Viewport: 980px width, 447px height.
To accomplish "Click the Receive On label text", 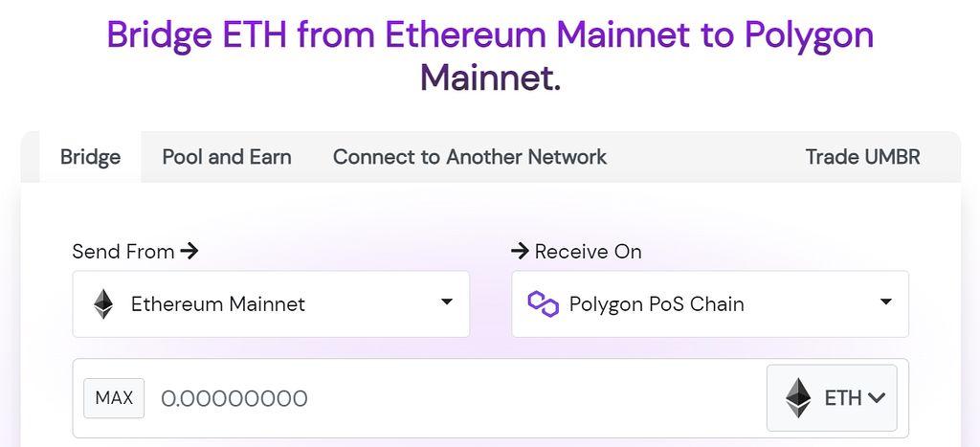I will 589,252.
